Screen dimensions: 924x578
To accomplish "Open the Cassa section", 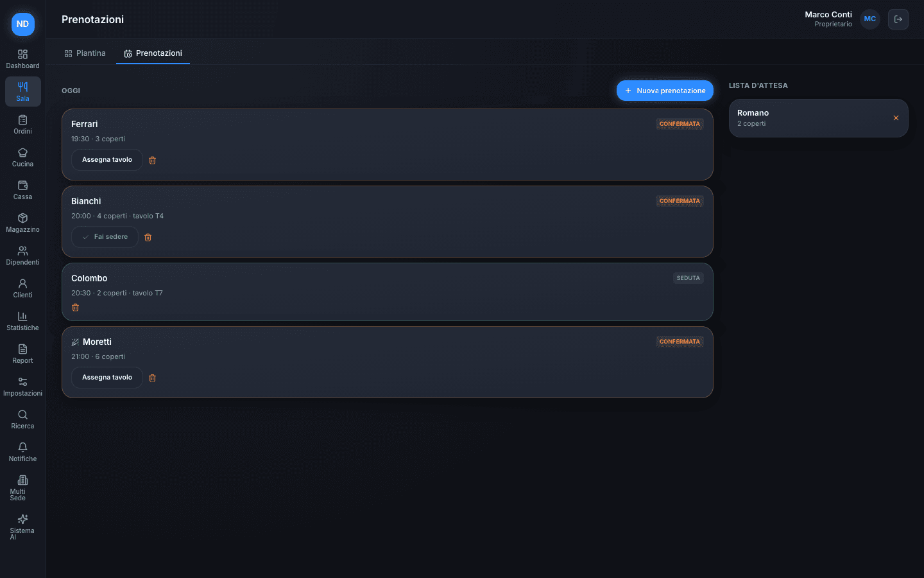I will [22, 190].
